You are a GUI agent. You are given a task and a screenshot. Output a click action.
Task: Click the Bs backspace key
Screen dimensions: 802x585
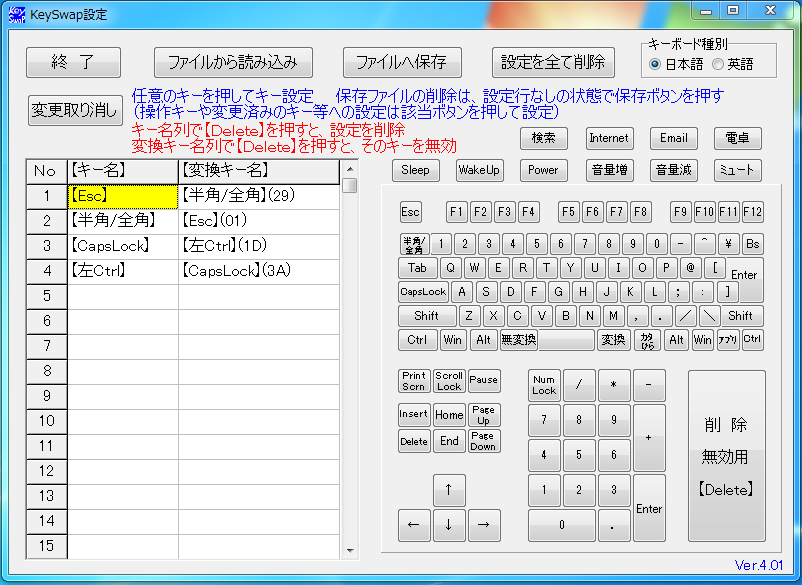(x=752, y=244)
